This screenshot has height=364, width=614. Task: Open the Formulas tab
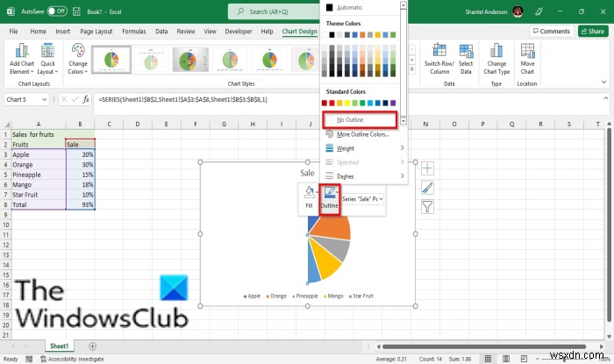point(134,32)
